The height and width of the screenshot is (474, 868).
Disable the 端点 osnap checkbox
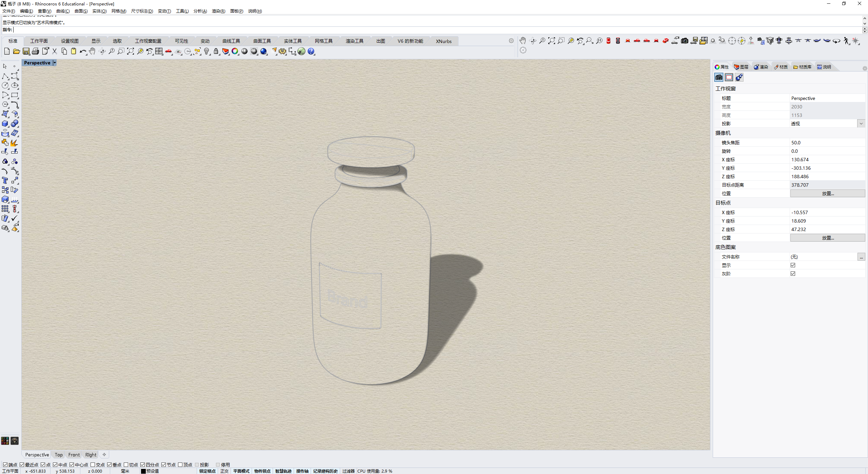pyautogui.click(x=5, y=465)
